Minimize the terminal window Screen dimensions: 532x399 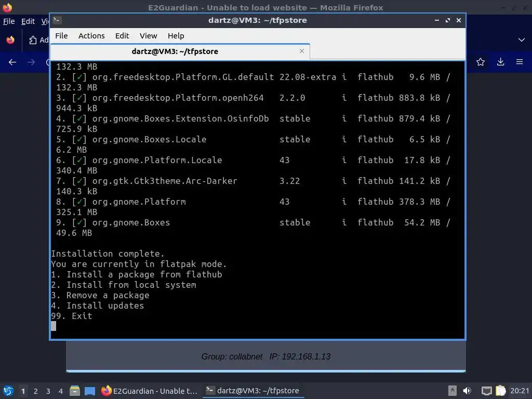pos(436,20)
